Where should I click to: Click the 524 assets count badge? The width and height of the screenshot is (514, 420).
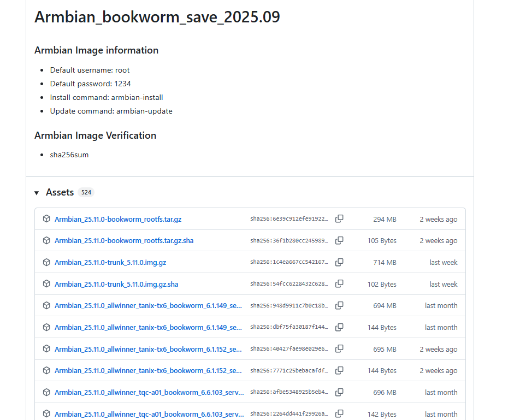86,192
